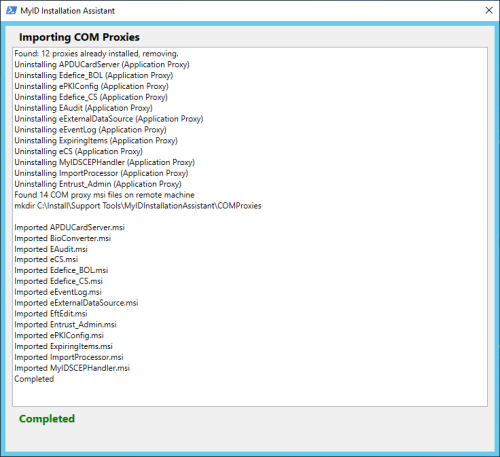The height and width of the screenshot is (457, 500).
Task: Click the PowerShell icon in title bar
Action: [11, 10]
